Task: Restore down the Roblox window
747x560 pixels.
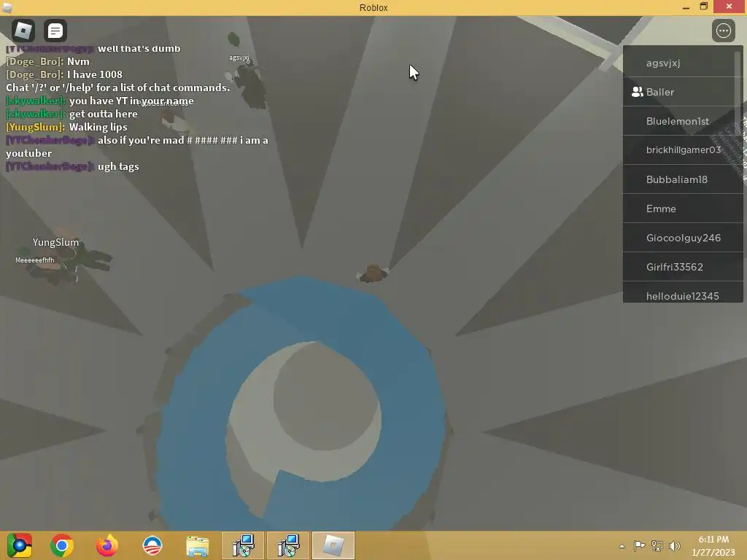Action: [704, 7]
